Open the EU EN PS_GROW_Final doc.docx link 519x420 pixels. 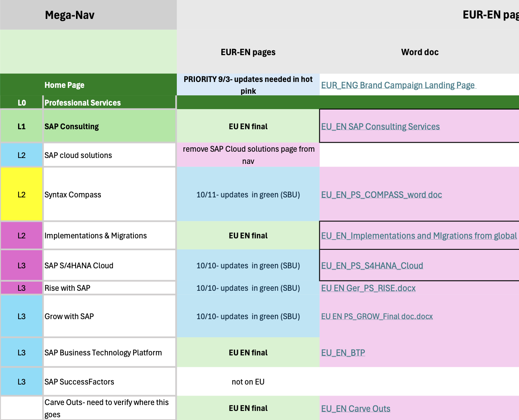point(377,316)
